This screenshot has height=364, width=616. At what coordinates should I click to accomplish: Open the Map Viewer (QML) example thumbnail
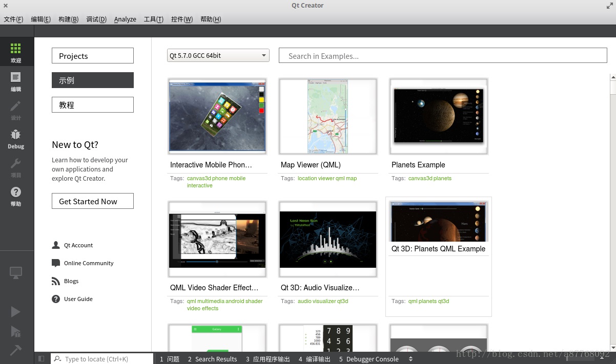[328, 116]
